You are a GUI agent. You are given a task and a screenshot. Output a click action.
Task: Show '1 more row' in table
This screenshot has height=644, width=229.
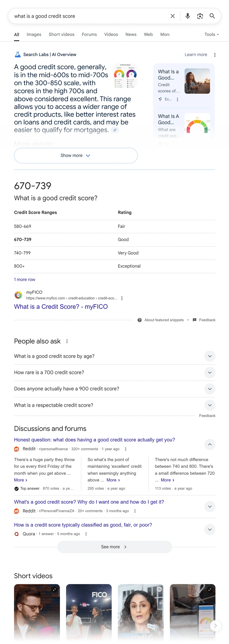24,280
